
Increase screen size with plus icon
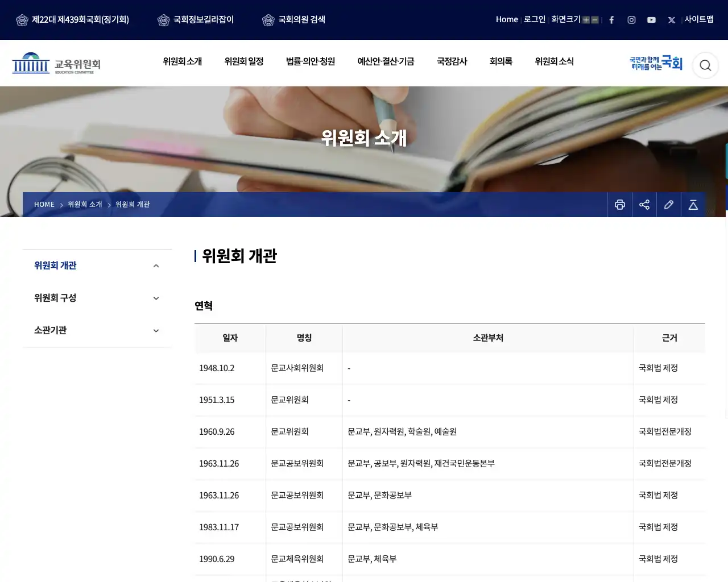[586, 20]
